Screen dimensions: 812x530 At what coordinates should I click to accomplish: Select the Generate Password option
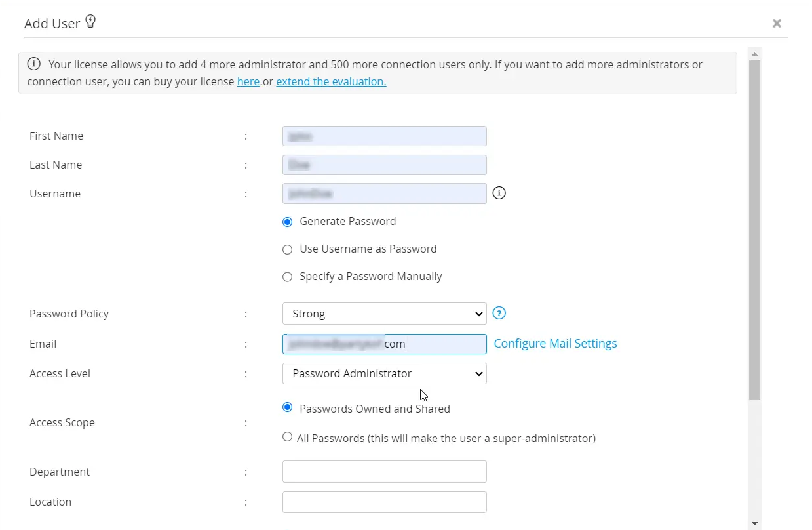tap(287, 222)
